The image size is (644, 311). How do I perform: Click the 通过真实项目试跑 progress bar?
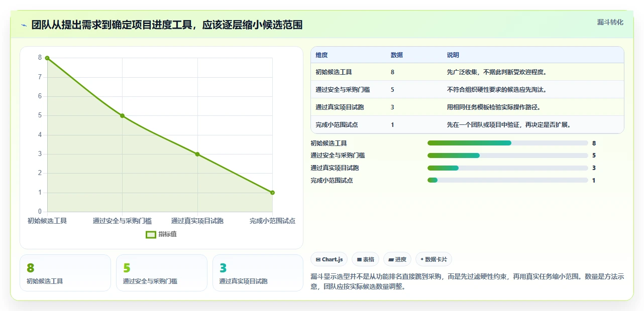pyautogui.click(x=507, y=168)
